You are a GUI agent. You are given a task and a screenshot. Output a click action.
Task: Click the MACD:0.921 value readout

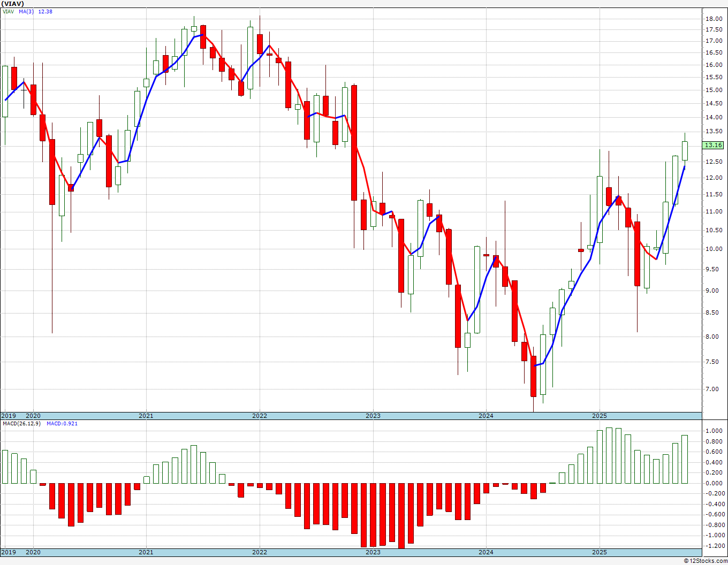(x=62, y=424)
